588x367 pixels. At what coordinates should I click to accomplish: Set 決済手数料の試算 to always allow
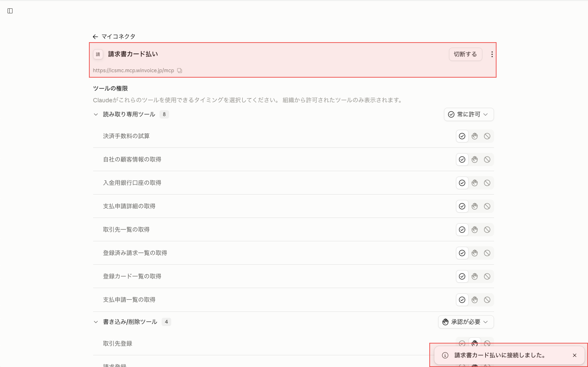coord(462,136)
